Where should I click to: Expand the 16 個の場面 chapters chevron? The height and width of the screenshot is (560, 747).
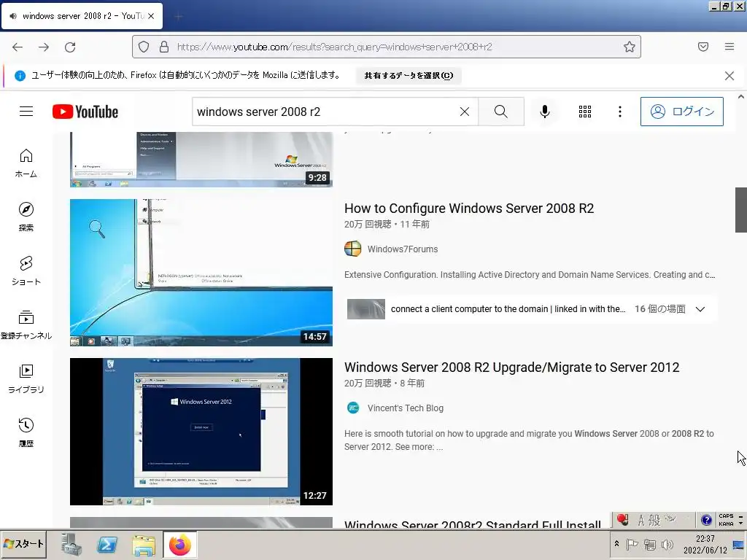coord(700,309)
